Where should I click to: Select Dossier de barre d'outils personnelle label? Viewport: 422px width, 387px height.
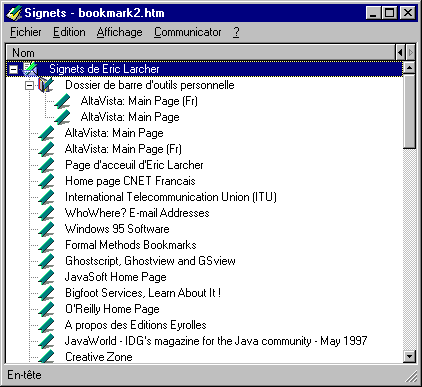(x=150, y=85)
